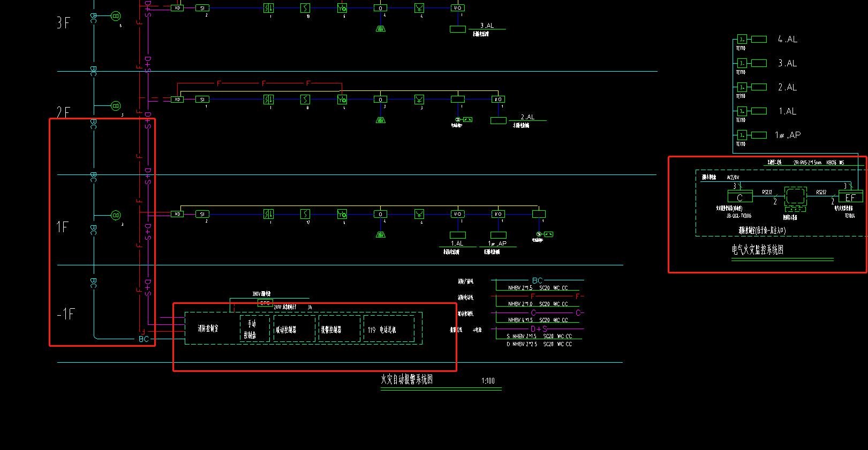This screenshot has height=450, width=868.
Task: Click the XD junction box on 2F
Action: [177, 99]
